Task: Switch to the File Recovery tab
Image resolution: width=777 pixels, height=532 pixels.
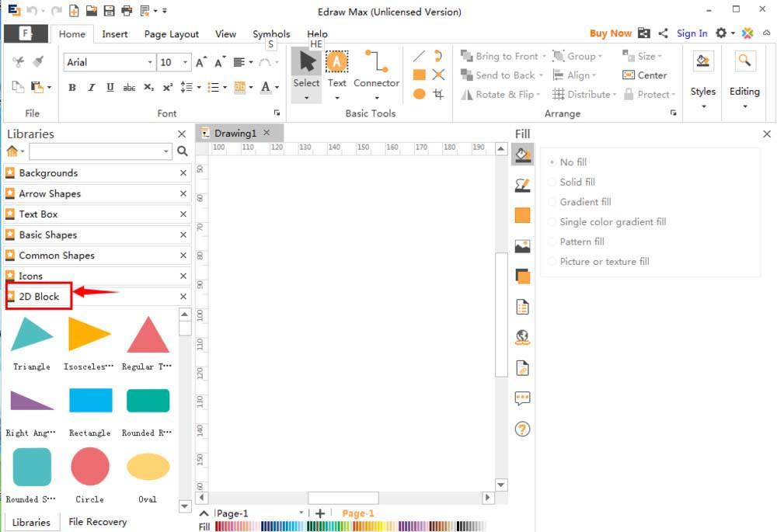Action: coord(97,522)
